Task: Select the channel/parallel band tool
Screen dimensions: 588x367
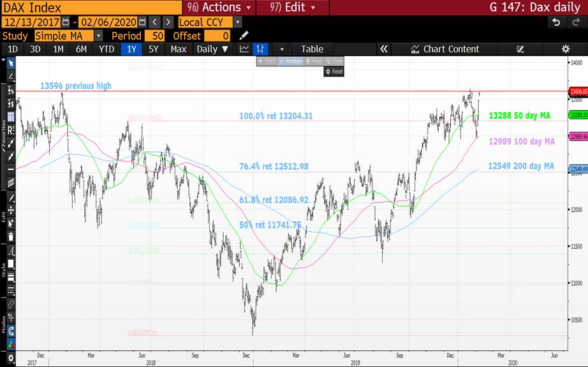Action: click(11, 183)
